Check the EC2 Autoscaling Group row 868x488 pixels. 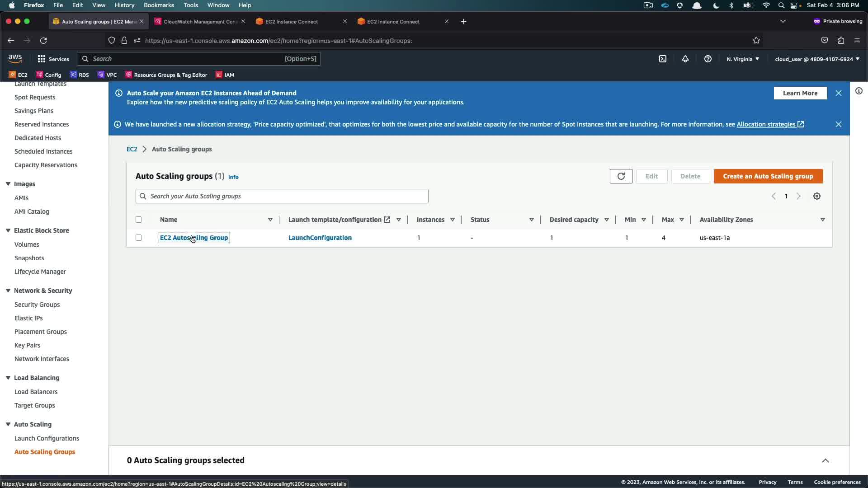click(x=139, y=238)
